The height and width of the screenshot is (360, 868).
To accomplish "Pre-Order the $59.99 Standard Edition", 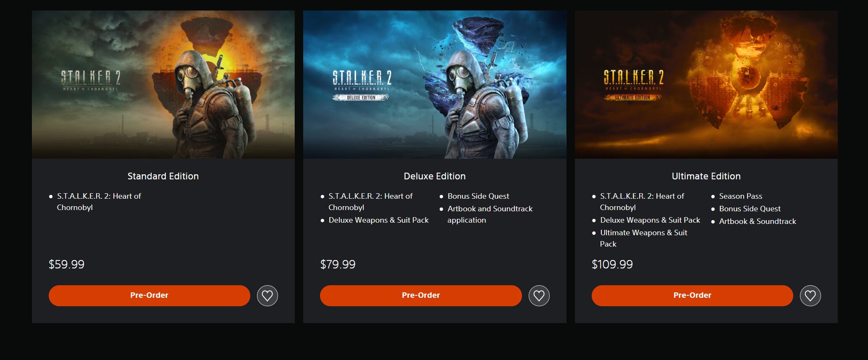I will pyautogui.click(x=149, y=296).
